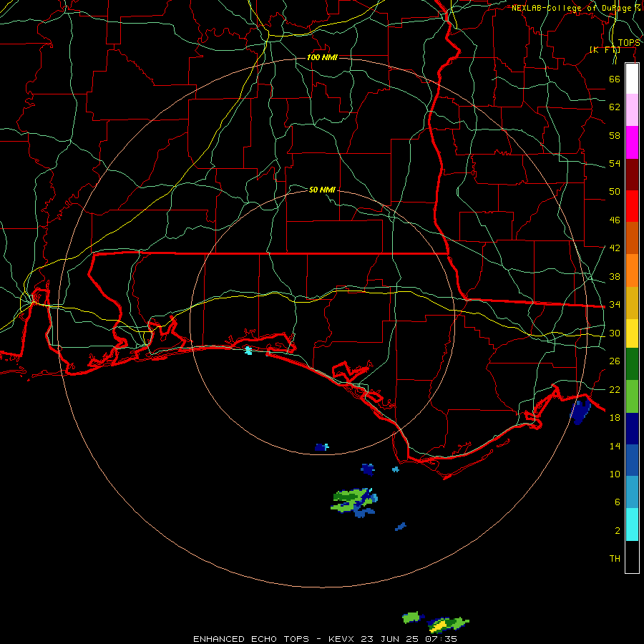Screen dimensions: 644x644
Task: Select the gold legend swatch
Action: coord(632,303)
